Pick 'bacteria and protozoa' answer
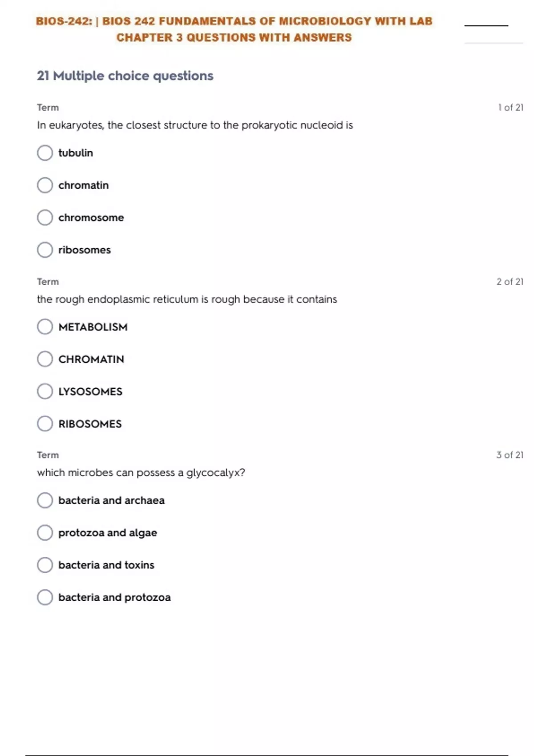 click(45, 597)
